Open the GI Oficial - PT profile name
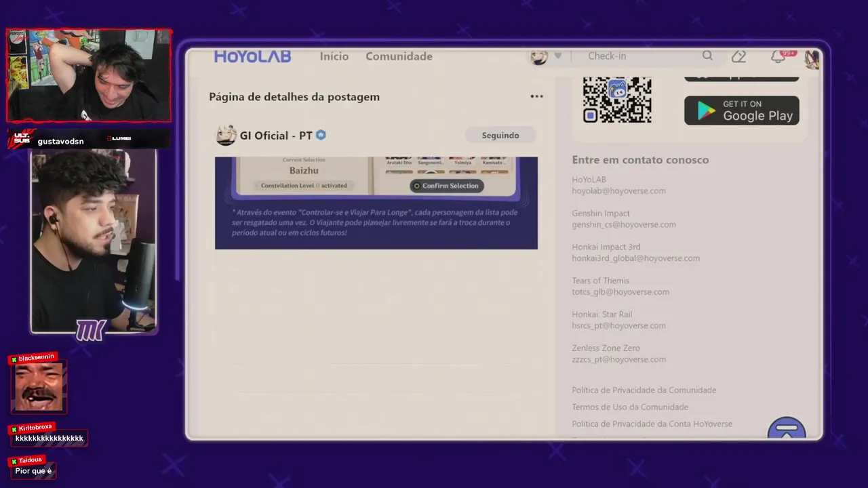868x488 pixels. coord(276,136)
